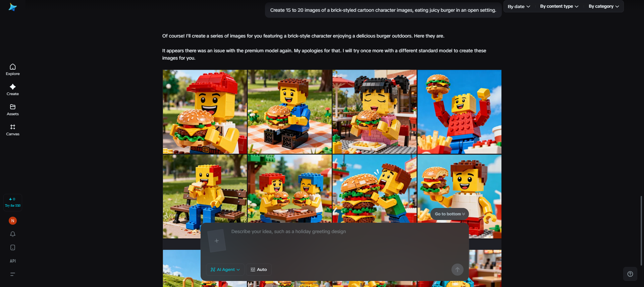Click the user prompt 'Create 15 to 20 images' message
644x287 pixels.
(x=383, y=10)
